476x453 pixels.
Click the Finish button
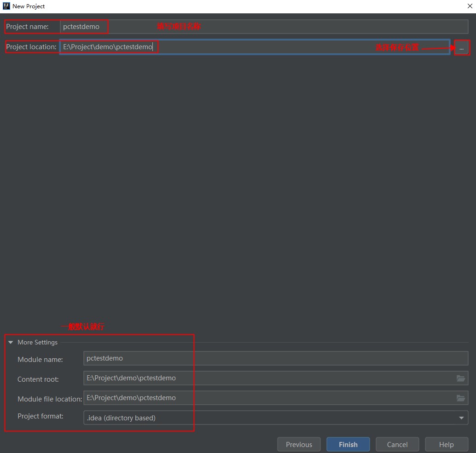pyautogui.click(x=348, y=445)
